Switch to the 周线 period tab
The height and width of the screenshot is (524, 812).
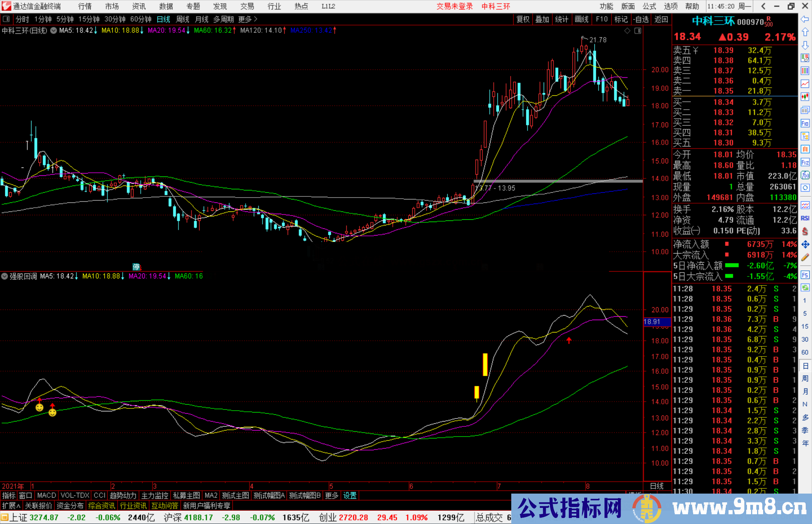[x=183, y=19]
